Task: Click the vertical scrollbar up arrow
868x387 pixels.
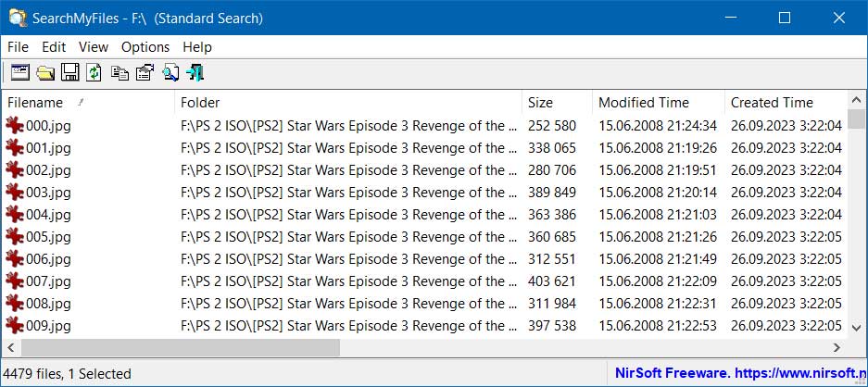Action: coord(856,100)
